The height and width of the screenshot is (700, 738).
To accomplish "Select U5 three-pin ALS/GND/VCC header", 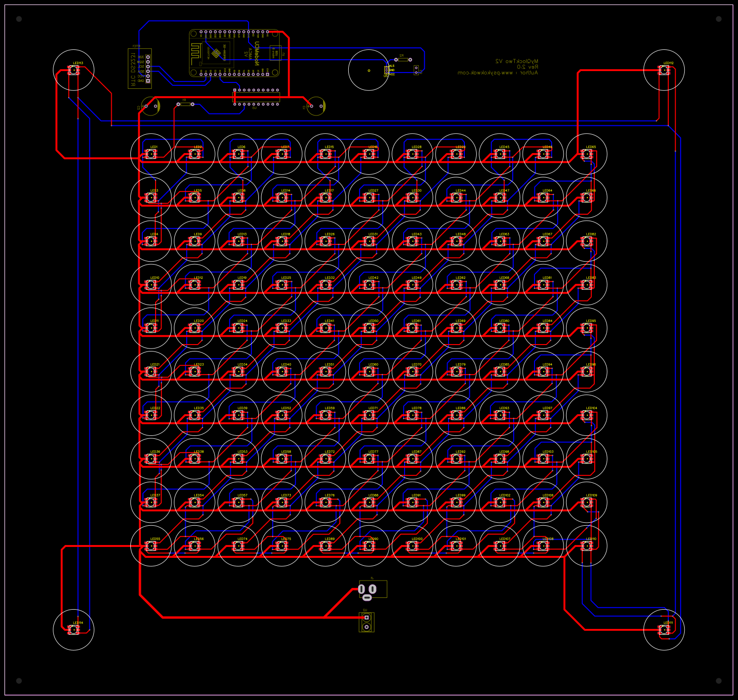I will pos(387,71).
